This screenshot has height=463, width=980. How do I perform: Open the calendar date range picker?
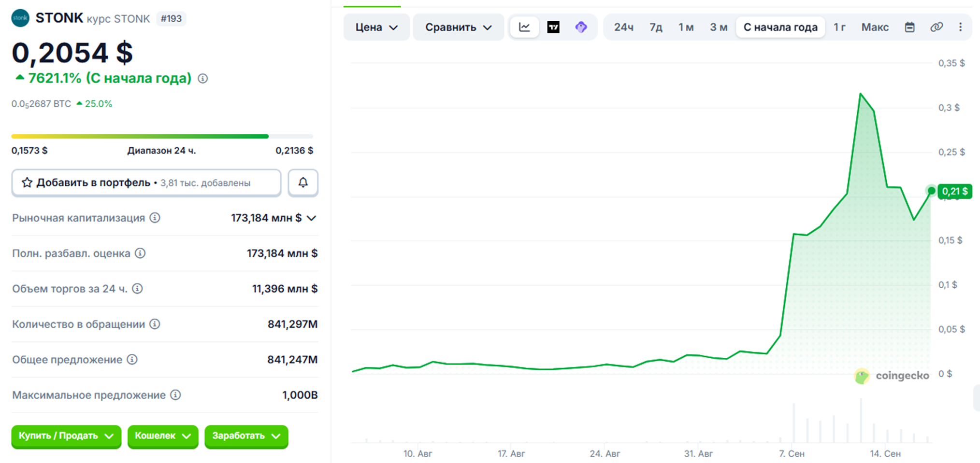pos(909,27)
